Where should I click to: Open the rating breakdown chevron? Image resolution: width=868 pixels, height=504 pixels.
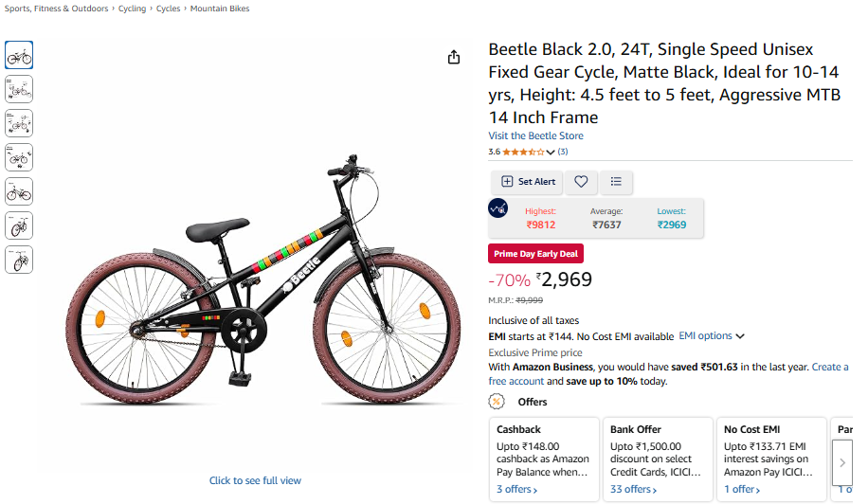coord(551,152)
